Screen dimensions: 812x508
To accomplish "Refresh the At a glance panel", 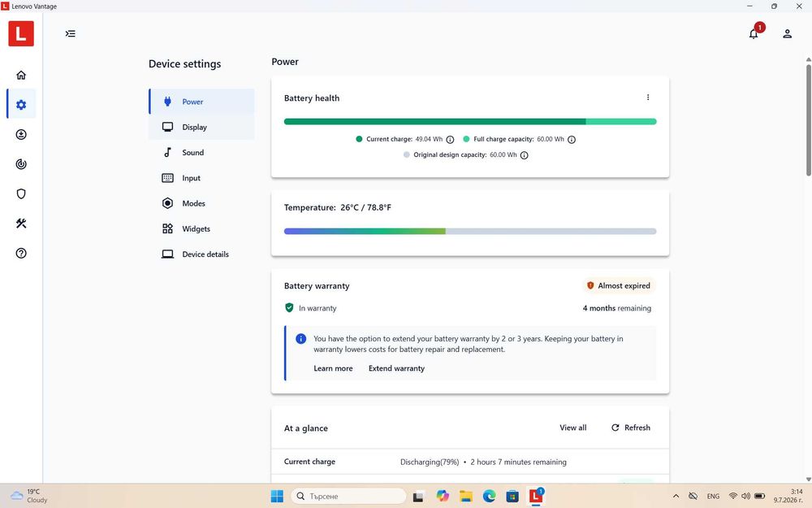I will [x=631, y=428].
